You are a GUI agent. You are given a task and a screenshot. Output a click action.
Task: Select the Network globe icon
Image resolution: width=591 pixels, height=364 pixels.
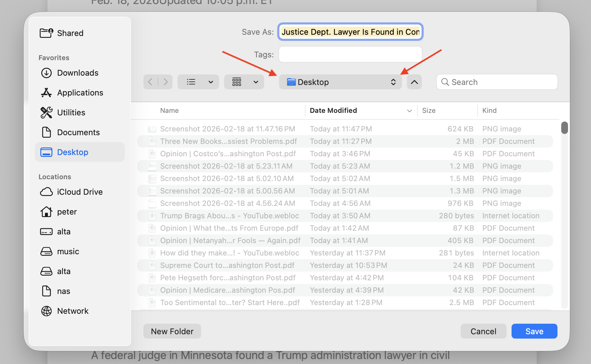[46, 311]
